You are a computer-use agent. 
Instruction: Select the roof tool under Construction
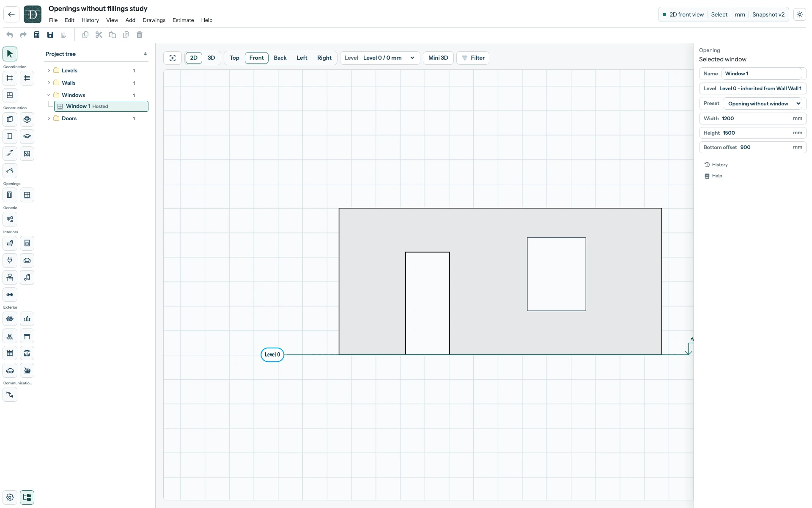click(x=10, y=171)
